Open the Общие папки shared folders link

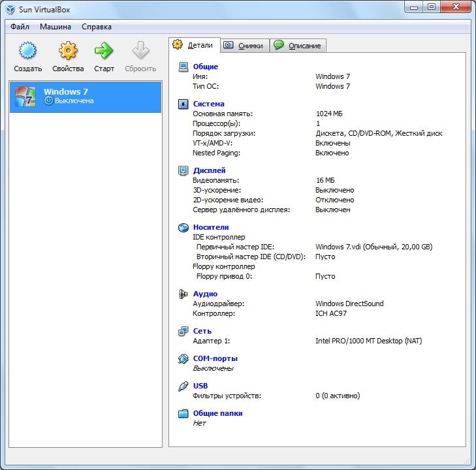coord(217,413)
